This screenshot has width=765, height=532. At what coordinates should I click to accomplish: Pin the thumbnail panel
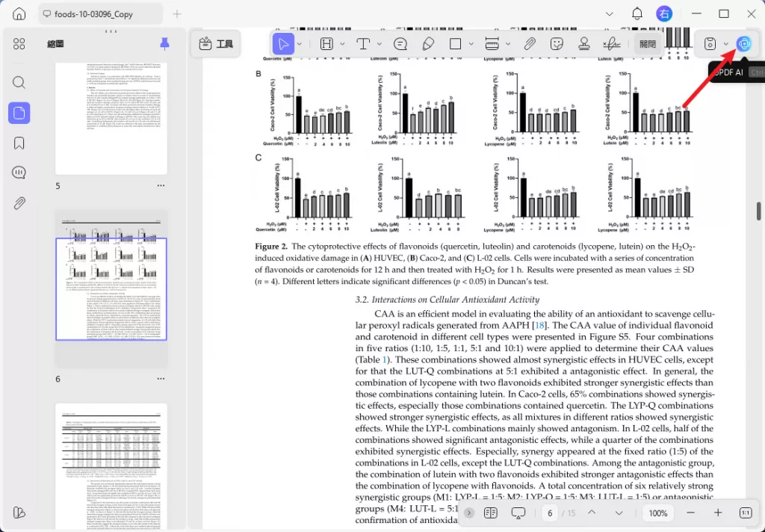pos(165,44)
